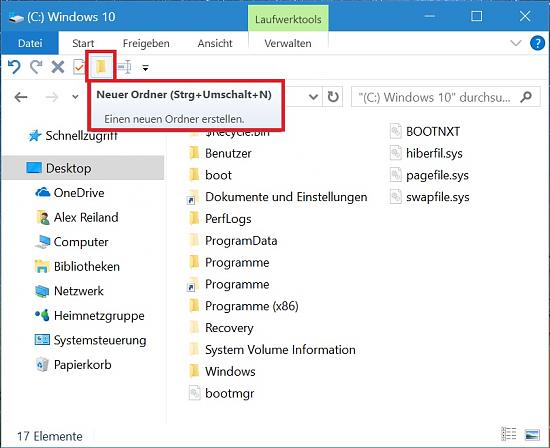Click the magnifier search icon

(526, 97)
